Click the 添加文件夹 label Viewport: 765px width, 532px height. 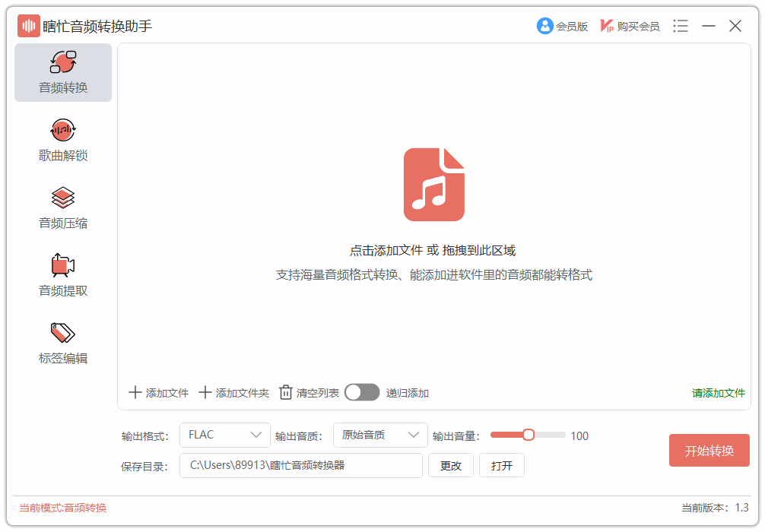click(x=242, y=393)
